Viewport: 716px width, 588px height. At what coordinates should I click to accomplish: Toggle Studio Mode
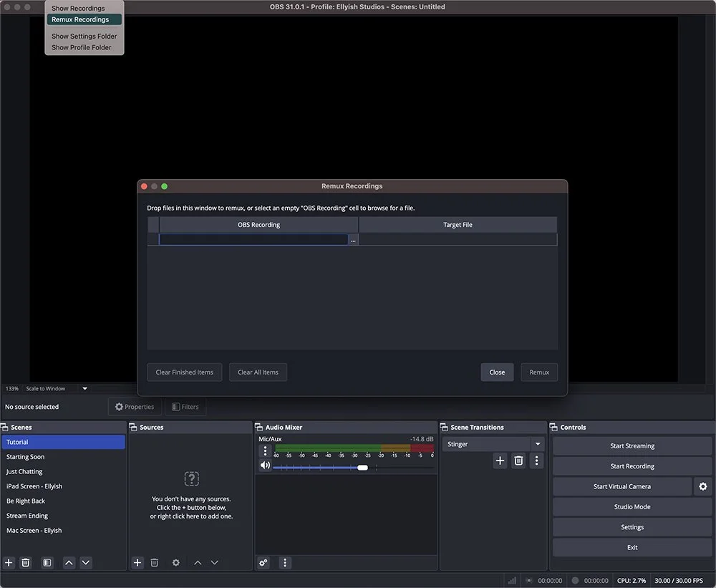click(x=632, y=506)
